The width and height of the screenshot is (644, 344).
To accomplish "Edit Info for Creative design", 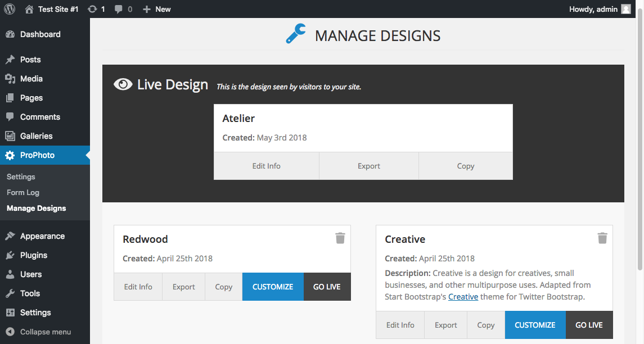I will coord(400,325).
